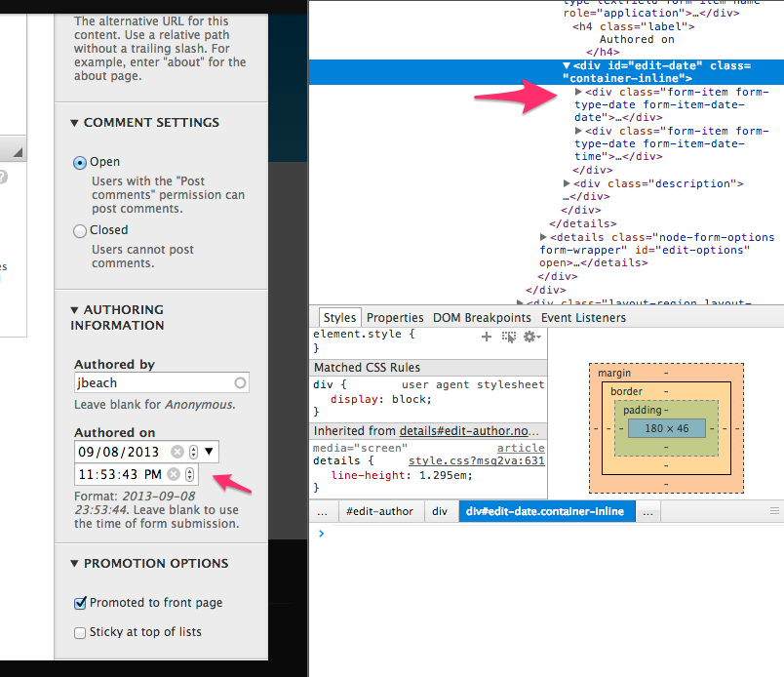Open the Event Listeners tab

(x=583, y=318)
